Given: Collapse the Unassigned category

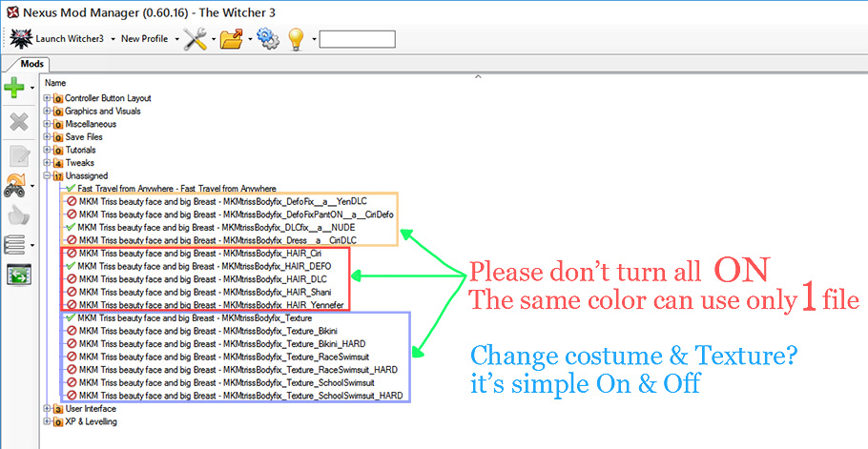Looking at the screenshot, I should tap(47, 176).
